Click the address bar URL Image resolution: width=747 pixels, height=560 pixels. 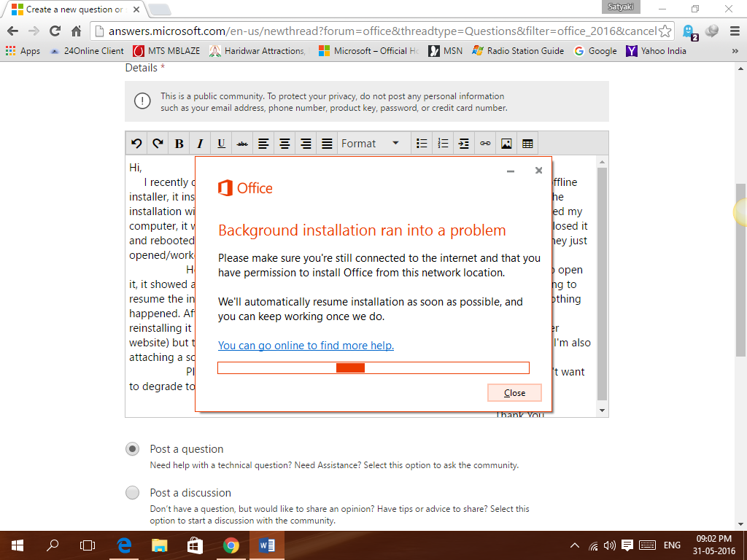tap(382, 31)
